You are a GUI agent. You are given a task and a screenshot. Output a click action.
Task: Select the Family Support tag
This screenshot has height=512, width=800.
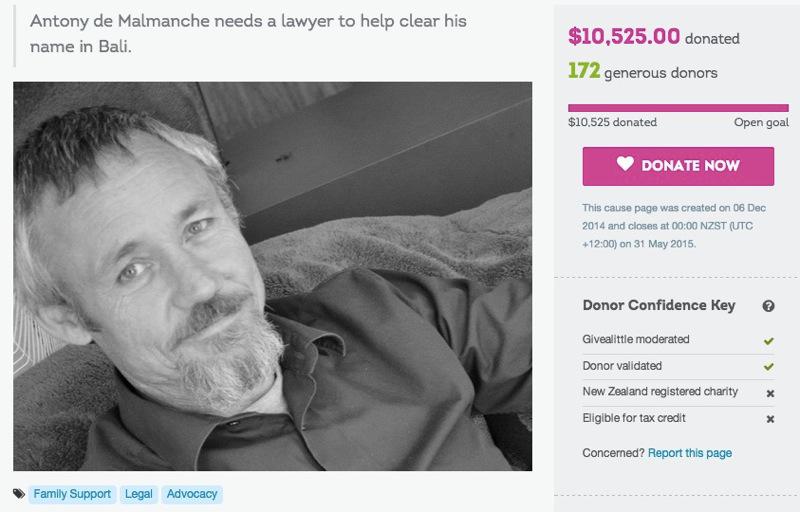click(x=71, y=494)
